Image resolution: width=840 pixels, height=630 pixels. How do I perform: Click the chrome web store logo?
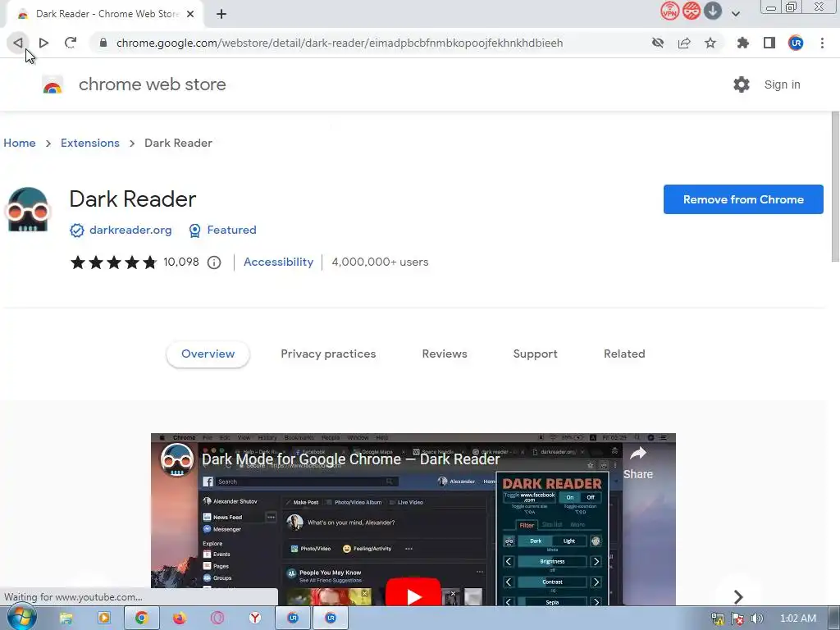[x=52, y=84]
